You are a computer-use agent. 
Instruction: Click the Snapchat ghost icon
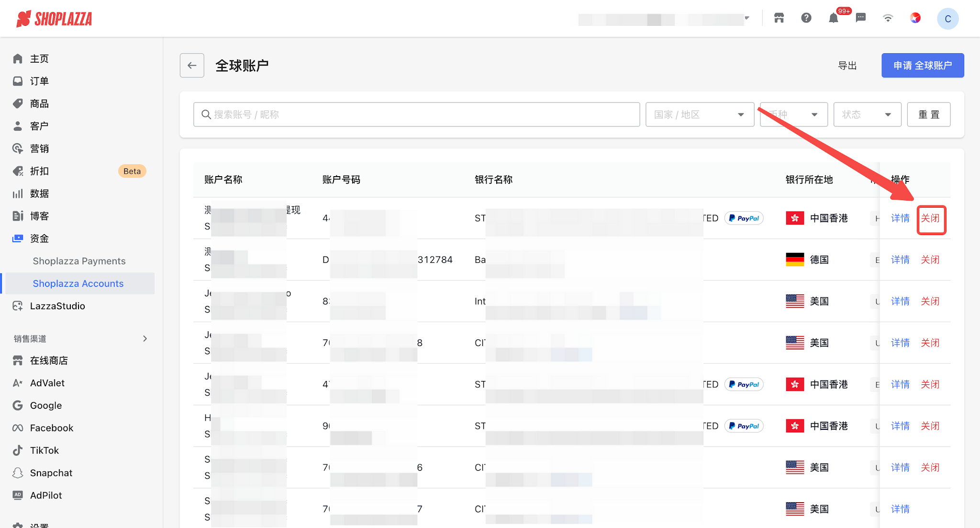[x=18, y=473]
